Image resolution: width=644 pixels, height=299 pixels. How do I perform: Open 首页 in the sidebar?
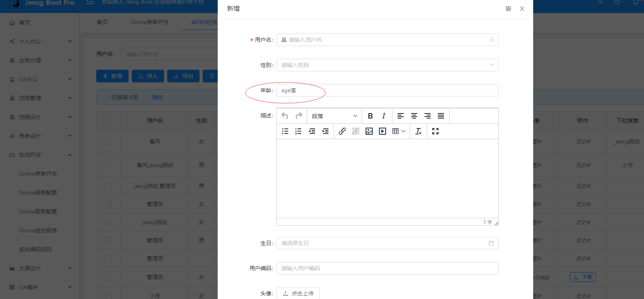click(39, 22)
